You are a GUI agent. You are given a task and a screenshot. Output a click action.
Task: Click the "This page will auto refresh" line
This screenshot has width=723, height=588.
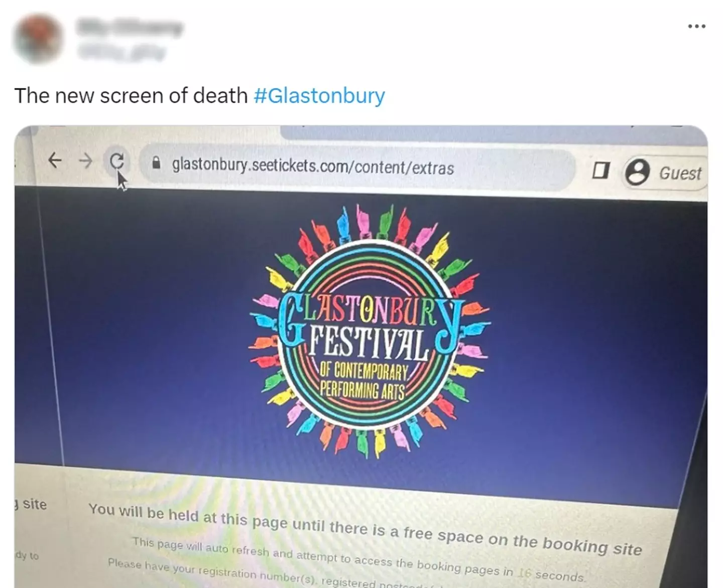point(359,558)
